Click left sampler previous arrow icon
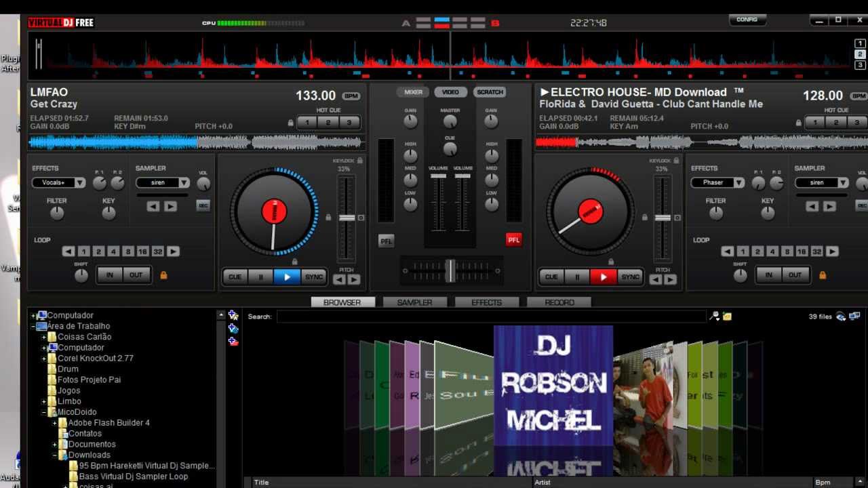 153,206
